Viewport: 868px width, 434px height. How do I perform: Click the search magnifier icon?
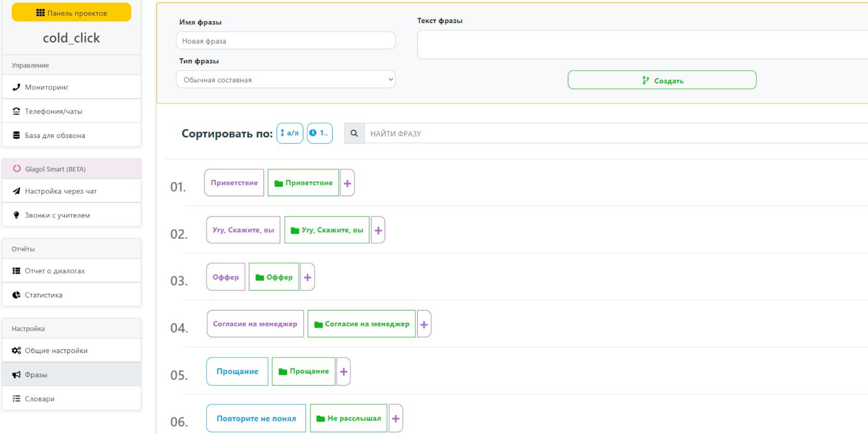click(x=354, y=133)
